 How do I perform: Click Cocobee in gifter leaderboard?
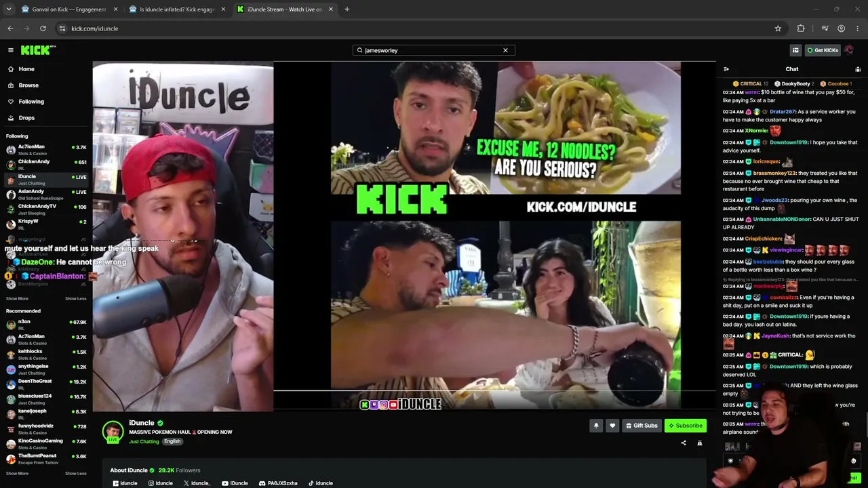837,84
